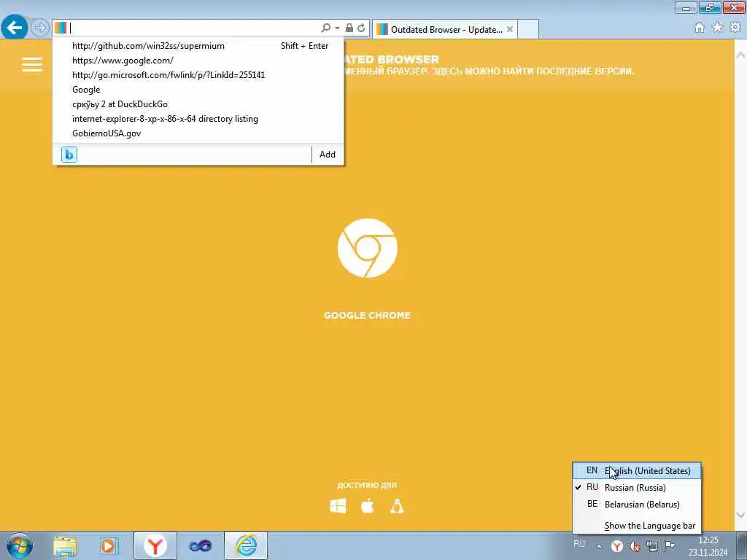Open the GOOGLE CHROME download link
This screenshot has height=560, width=747.
(367, 315)
